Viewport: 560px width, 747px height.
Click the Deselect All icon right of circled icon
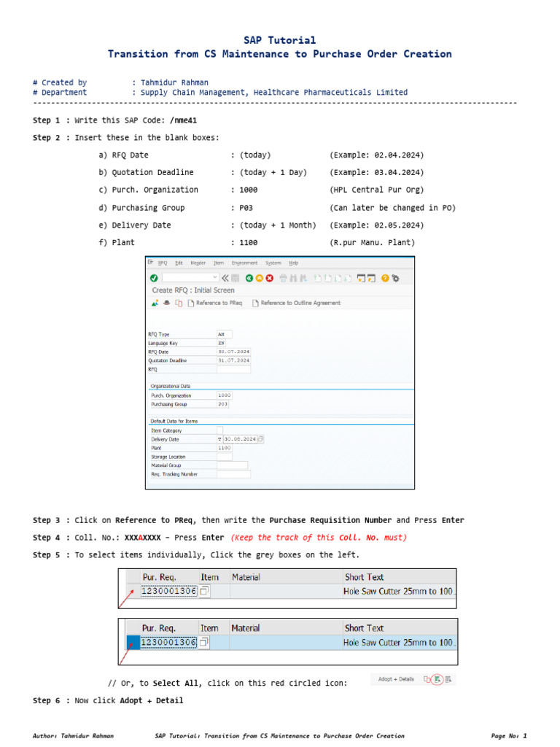[x=448, y=679]
